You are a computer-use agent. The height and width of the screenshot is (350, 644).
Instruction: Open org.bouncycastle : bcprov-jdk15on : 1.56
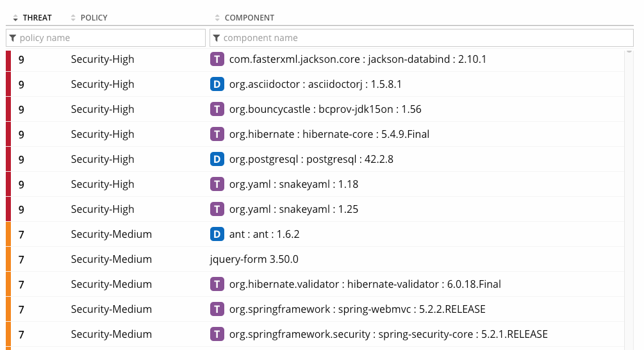pos(326,109)
